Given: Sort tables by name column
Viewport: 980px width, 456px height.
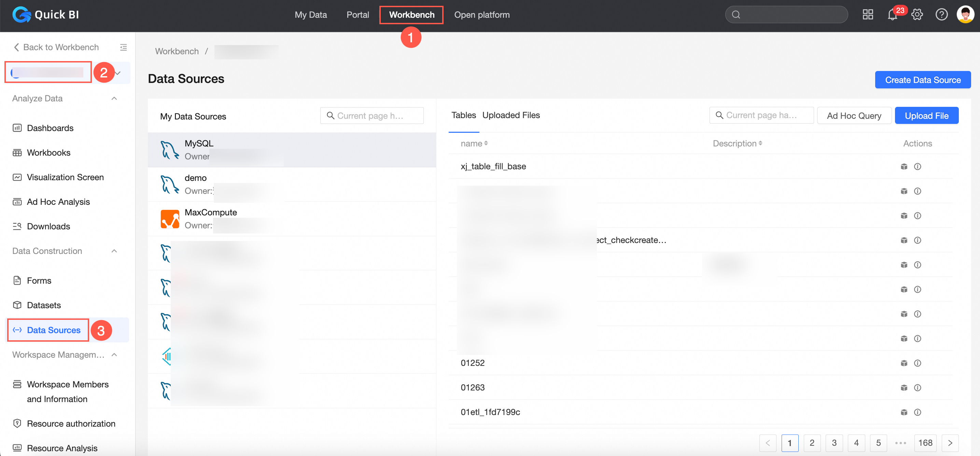Looking at the screenshot, I should pyautogui.click(x=474, y=143).
